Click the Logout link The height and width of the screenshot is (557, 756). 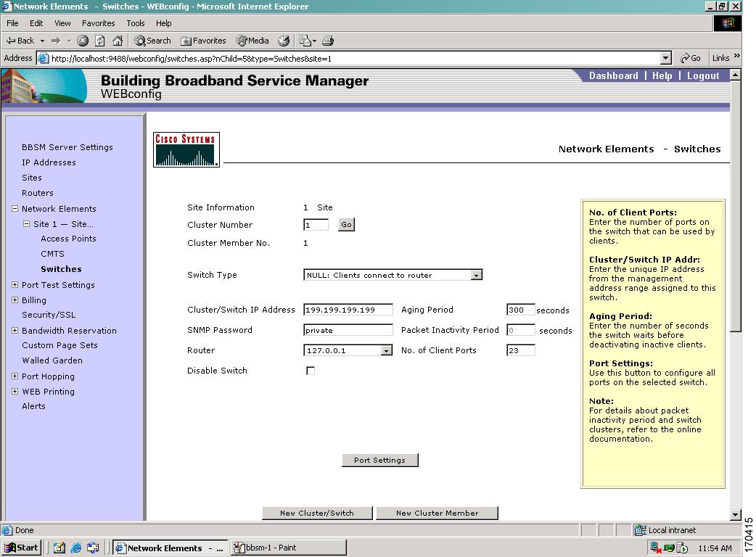(x=703, y=75)
